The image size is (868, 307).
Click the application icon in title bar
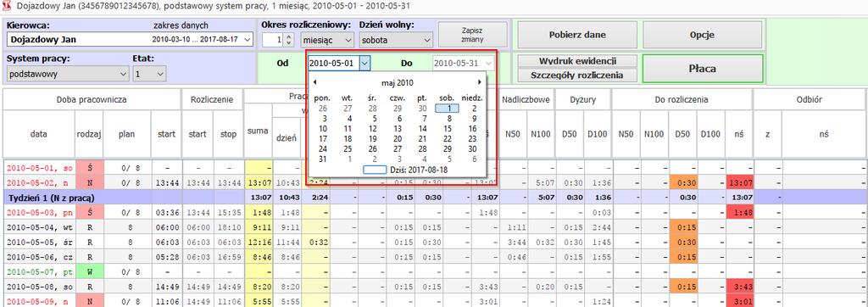pyautogui.click(x=7, y=7)
